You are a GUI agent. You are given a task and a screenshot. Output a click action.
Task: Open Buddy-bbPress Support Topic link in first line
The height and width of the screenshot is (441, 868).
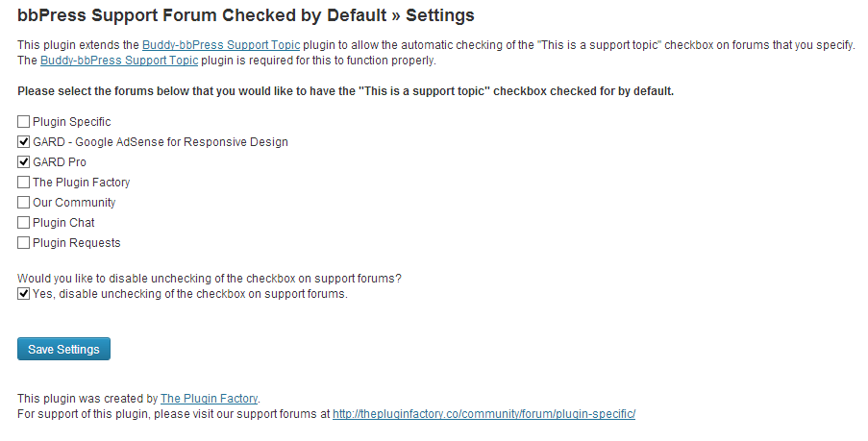pos(221,45)
